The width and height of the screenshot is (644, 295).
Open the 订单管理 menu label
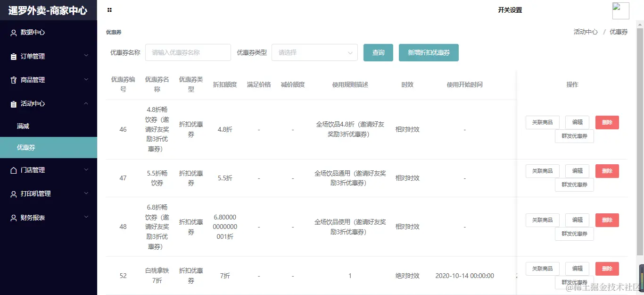[33, 56]
